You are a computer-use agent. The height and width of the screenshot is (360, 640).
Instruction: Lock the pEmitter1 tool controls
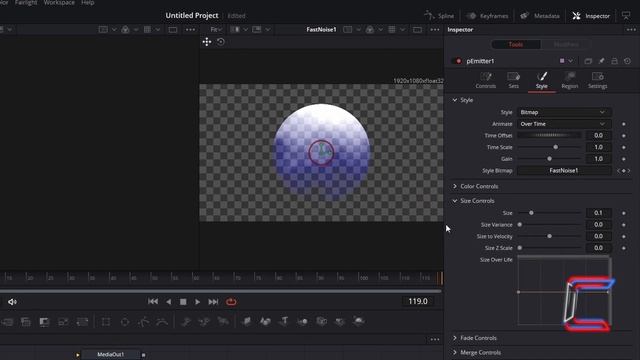coord(614,61)
